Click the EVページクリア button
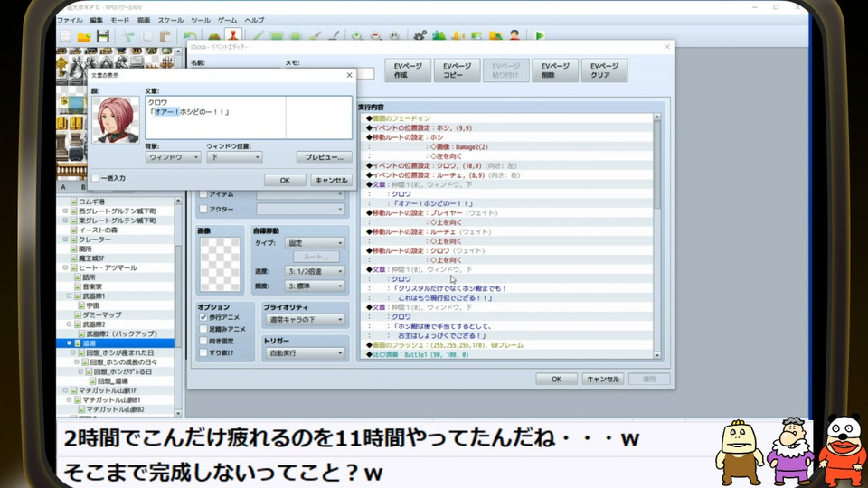The width and height of the screenshot is (868, 488). pyautogui.click(x=605, y=70)
